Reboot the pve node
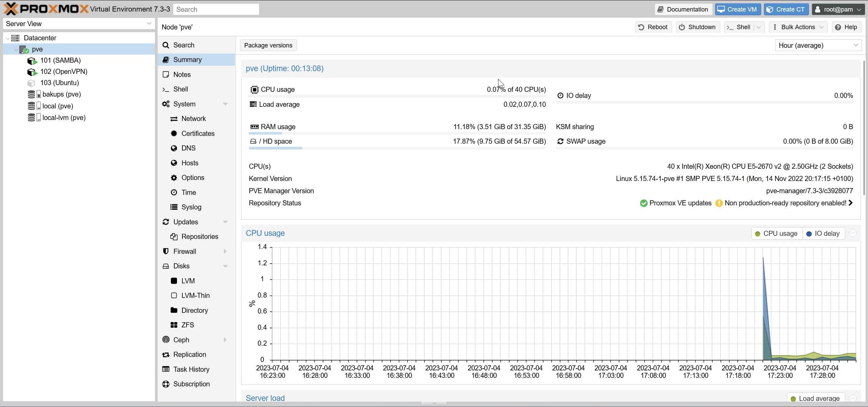Image resolution: width=868 pixels, height=407 pixels. 653,27
